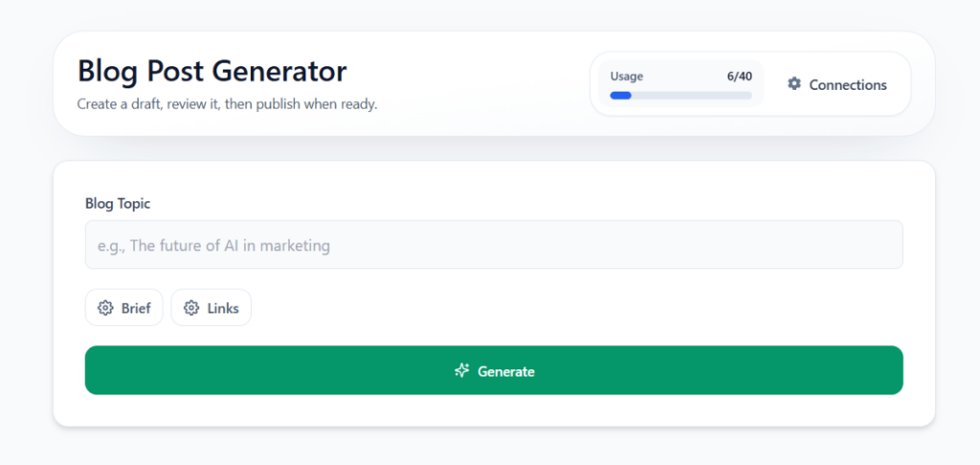Select the word Generate on the button
Viewport: 980px width, 465px height.
[506, 371]
